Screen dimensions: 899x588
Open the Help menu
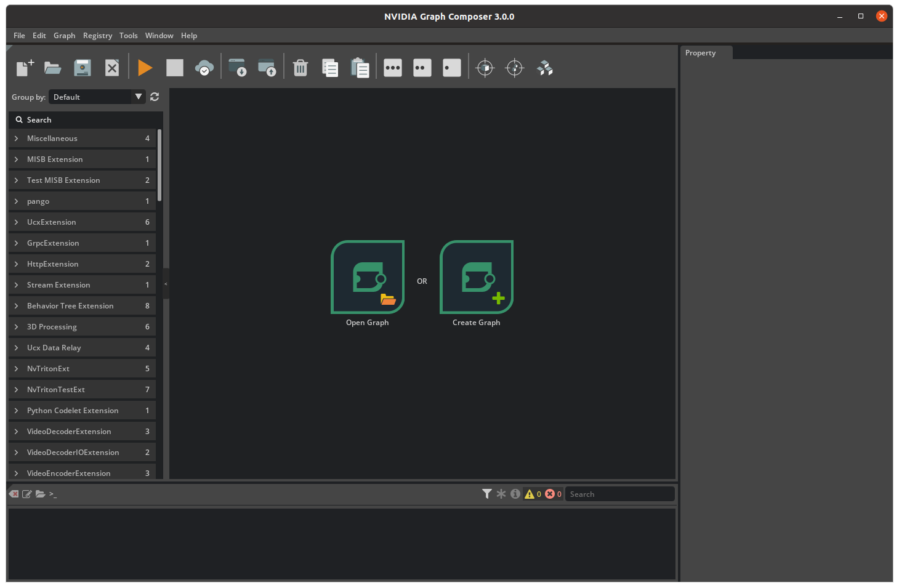pos(189,35)
